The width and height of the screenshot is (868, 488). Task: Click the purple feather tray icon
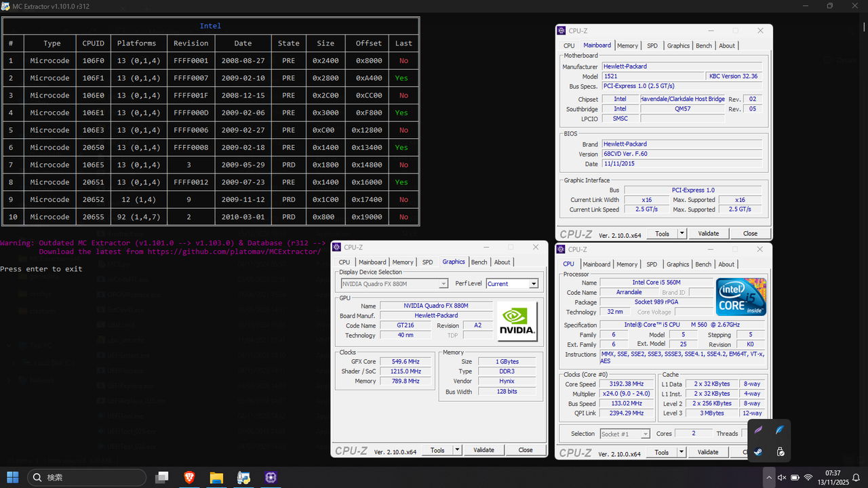tap(758, 430)
